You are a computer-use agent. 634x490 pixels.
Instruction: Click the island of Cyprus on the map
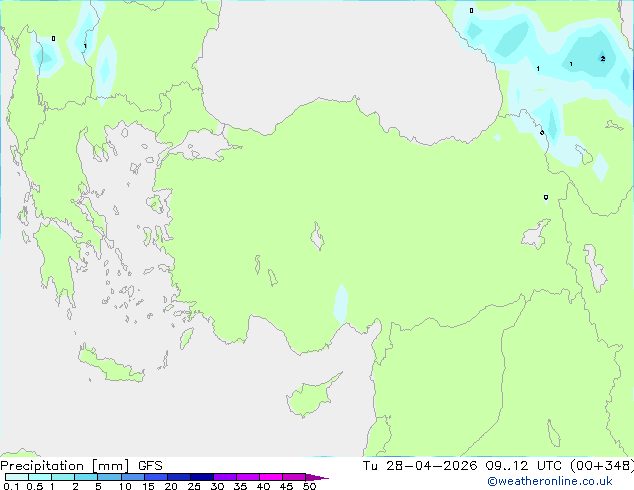pos(311,398)
